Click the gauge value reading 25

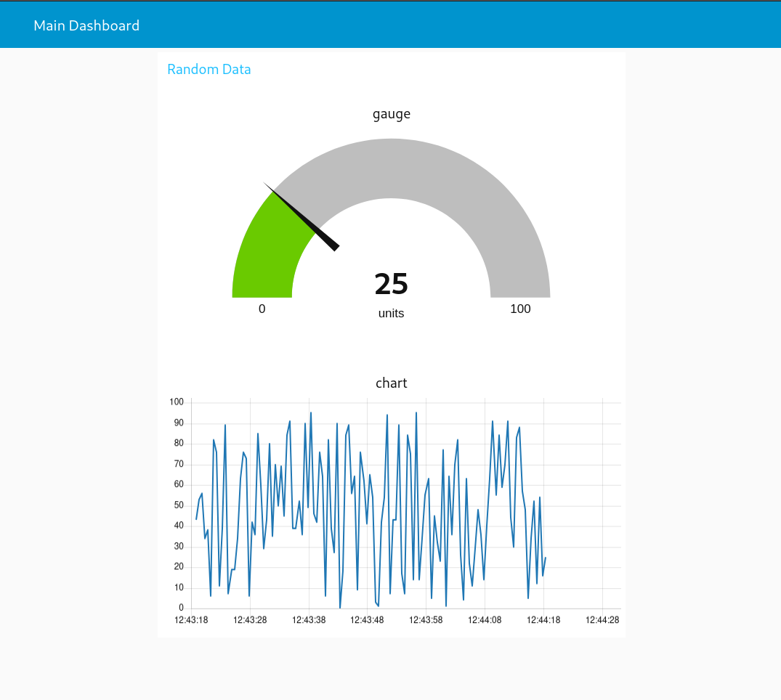[x=391, y=284]
